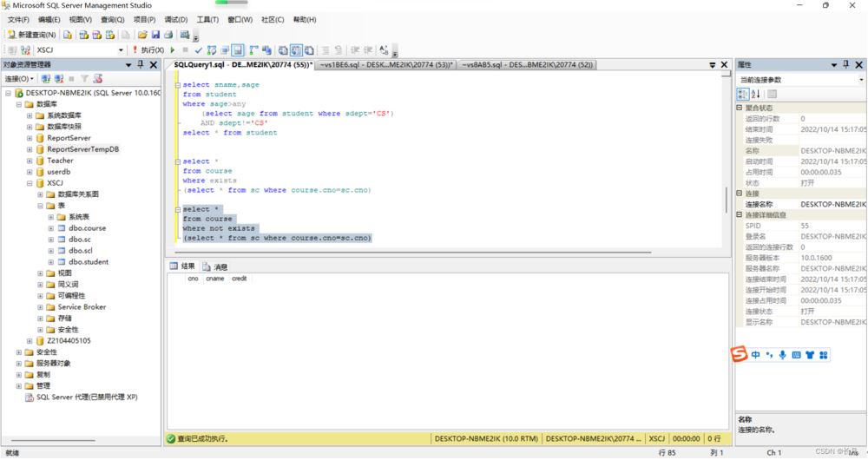Select dbo.course table in the tree
Viewport: 868px width, 460px height.
click(87, 228)
